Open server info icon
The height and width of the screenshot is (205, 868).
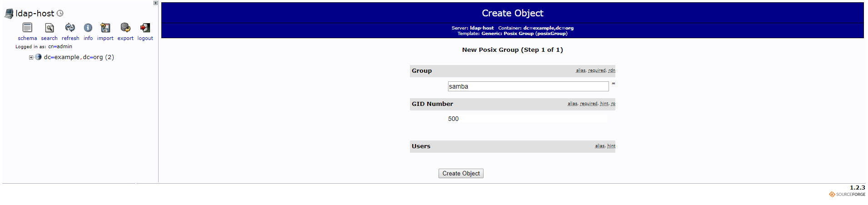pyautogui.click(x=88, y=28)
